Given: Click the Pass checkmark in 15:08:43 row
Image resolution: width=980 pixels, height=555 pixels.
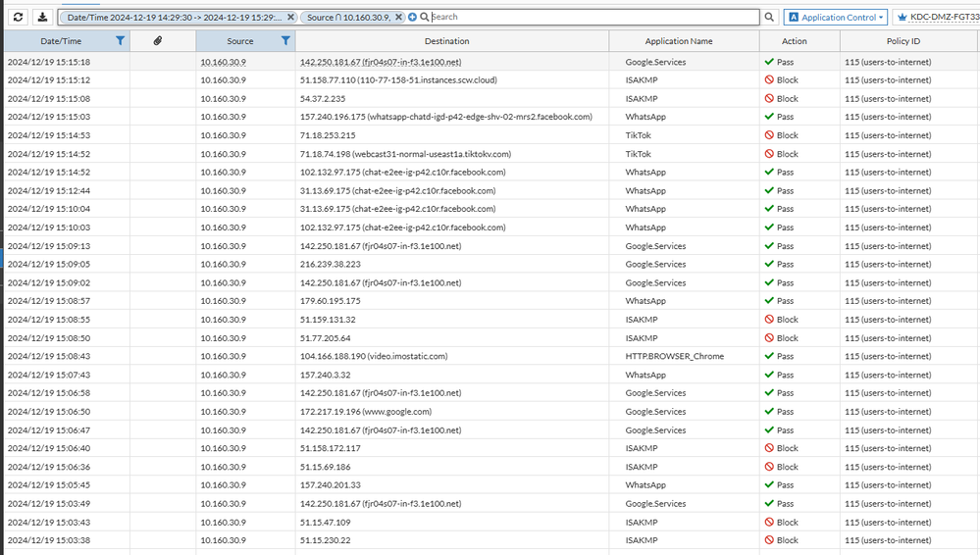Looking at the screenshot, I should (x=769, y=356).
